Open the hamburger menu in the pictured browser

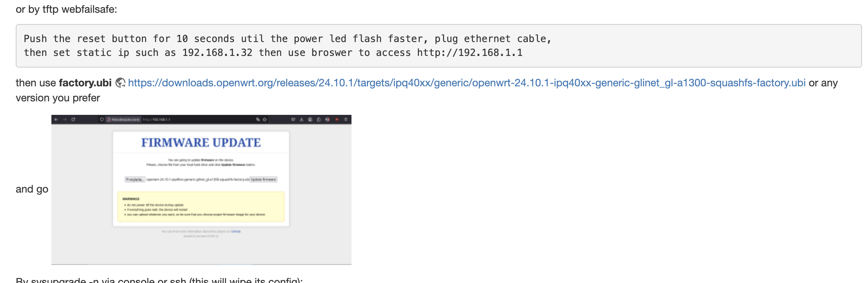[x=345, y=119]
